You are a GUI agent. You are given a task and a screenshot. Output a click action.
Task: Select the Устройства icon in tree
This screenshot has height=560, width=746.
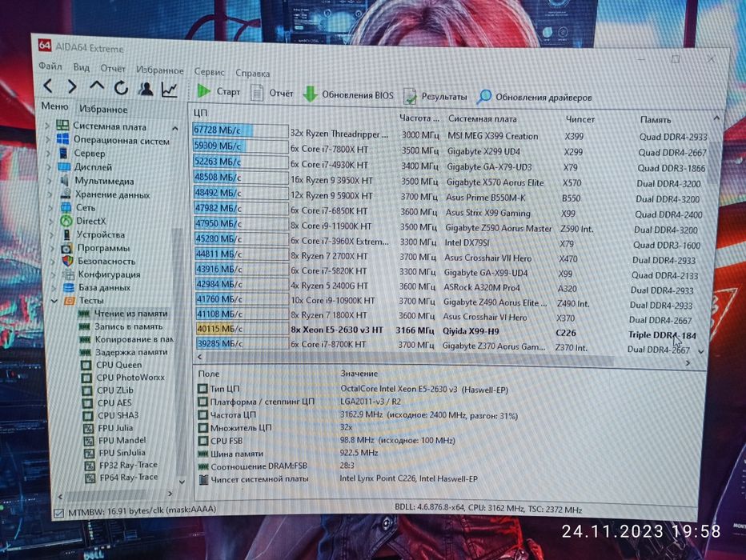66,234
